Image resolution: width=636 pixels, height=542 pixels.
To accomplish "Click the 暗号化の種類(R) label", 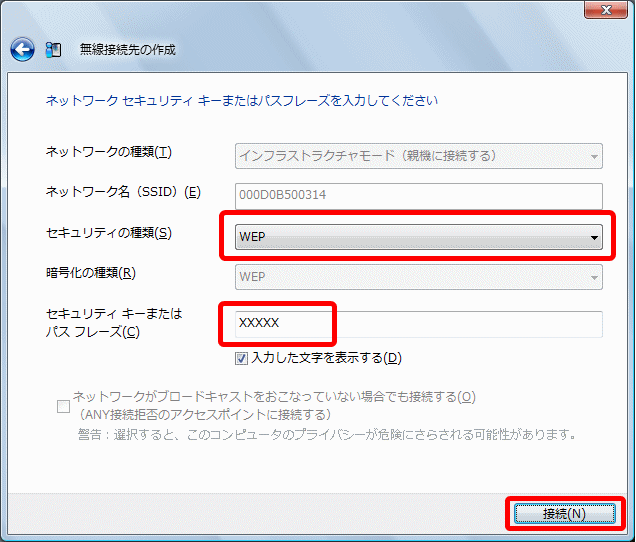I will point(91,272).
